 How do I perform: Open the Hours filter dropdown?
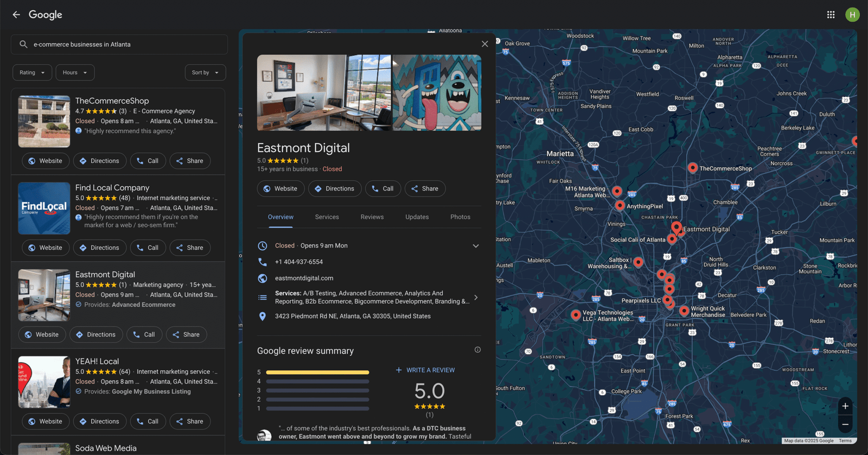tap(75, 73)
